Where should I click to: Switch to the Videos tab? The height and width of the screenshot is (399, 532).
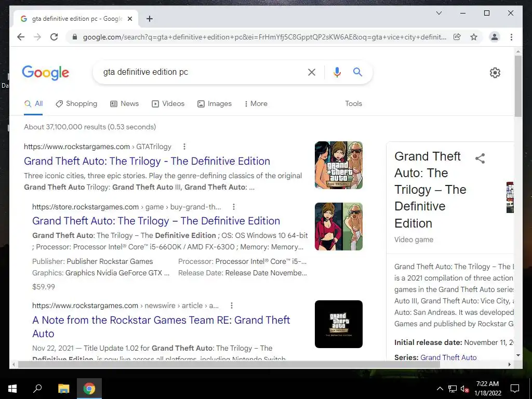pos(168,103)
